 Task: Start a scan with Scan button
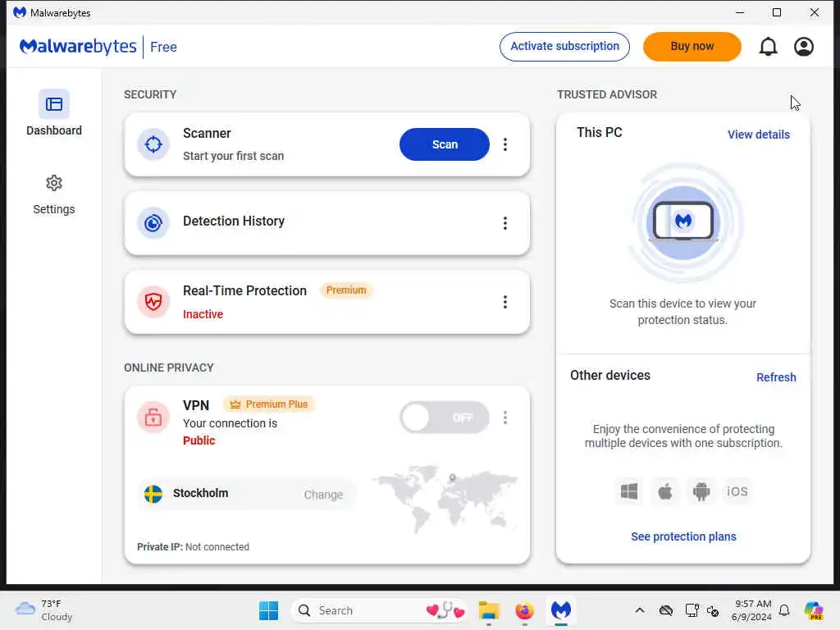(x=444, y=144)
